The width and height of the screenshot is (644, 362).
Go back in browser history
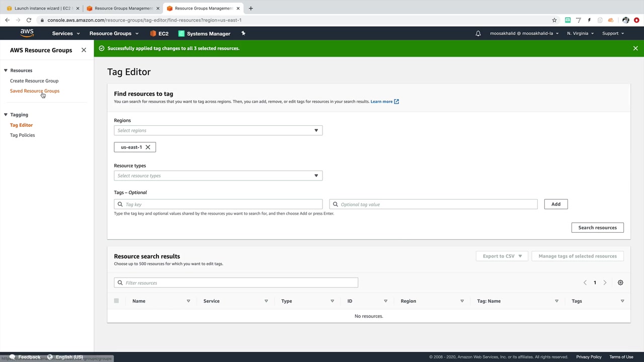tap(7, 20)
